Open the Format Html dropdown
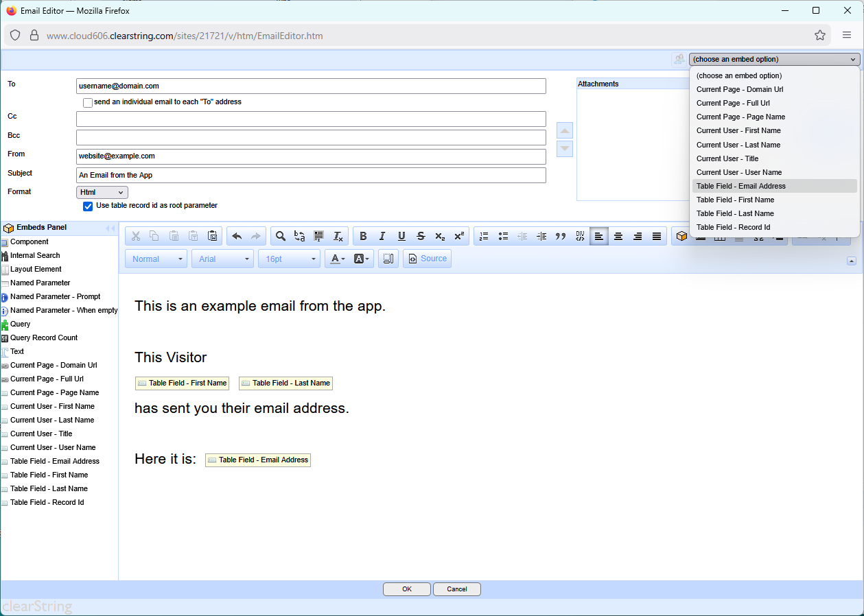Viewport: 864px width, 616px height. [x=102, y=193]
